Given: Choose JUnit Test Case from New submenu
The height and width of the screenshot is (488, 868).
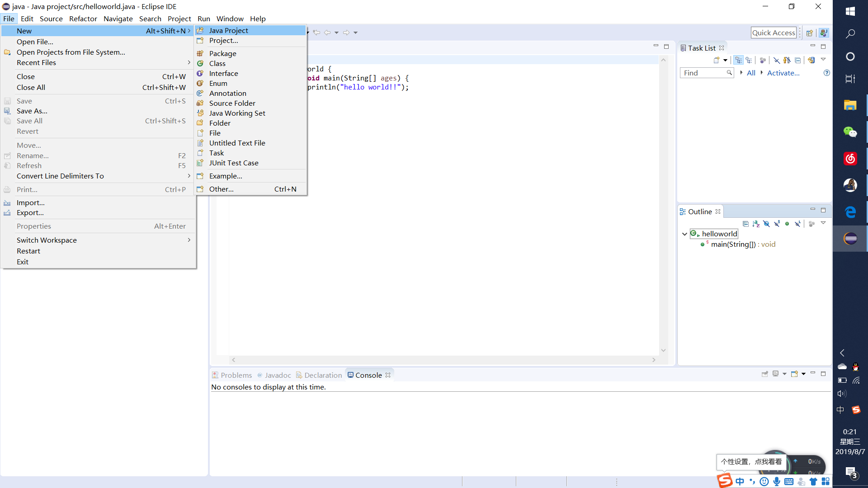Looking at the screenshot, I should [x=250, y=163].
